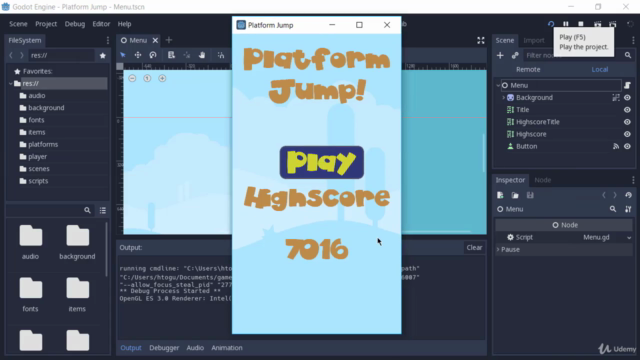Open the Debugger bottom panel
The image size is (640, 360).
(x=164, y=348)
